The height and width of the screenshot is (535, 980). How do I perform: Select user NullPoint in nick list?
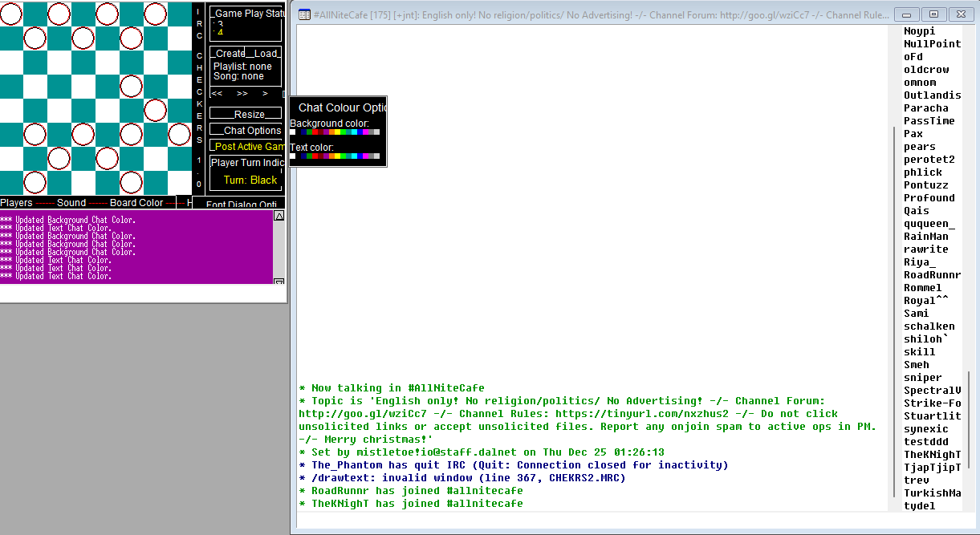pyautogui.click(x=932, y=44)
